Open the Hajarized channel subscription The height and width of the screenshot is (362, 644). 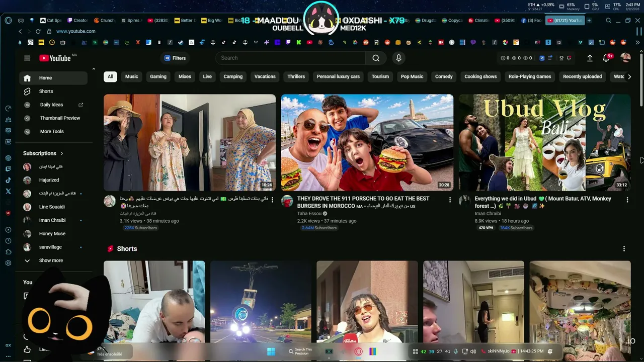coord(53,180)
